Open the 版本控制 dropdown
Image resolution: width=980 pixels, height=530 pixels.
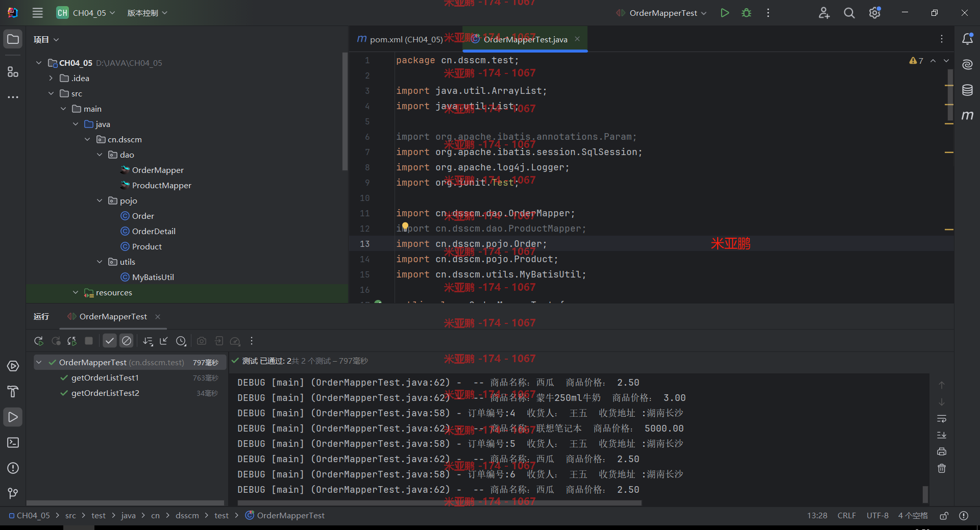[x=147, y=13]
